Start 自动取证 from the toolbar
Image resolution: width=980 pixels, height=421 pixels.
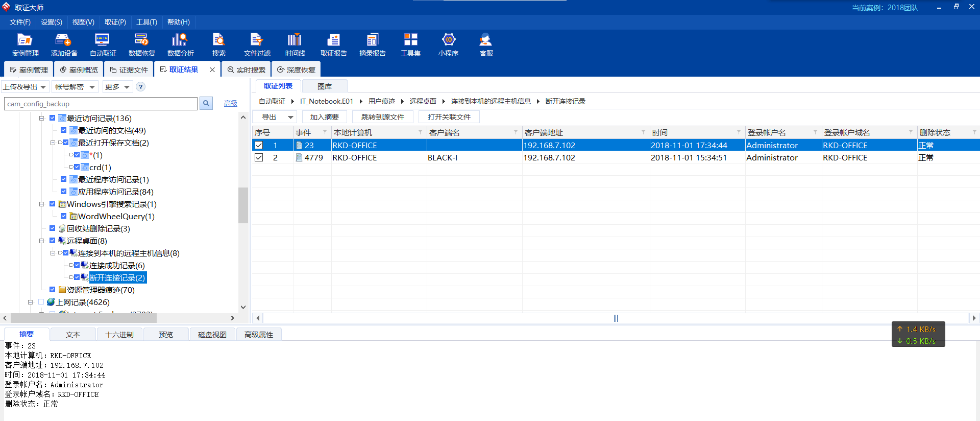pos(103,45)
